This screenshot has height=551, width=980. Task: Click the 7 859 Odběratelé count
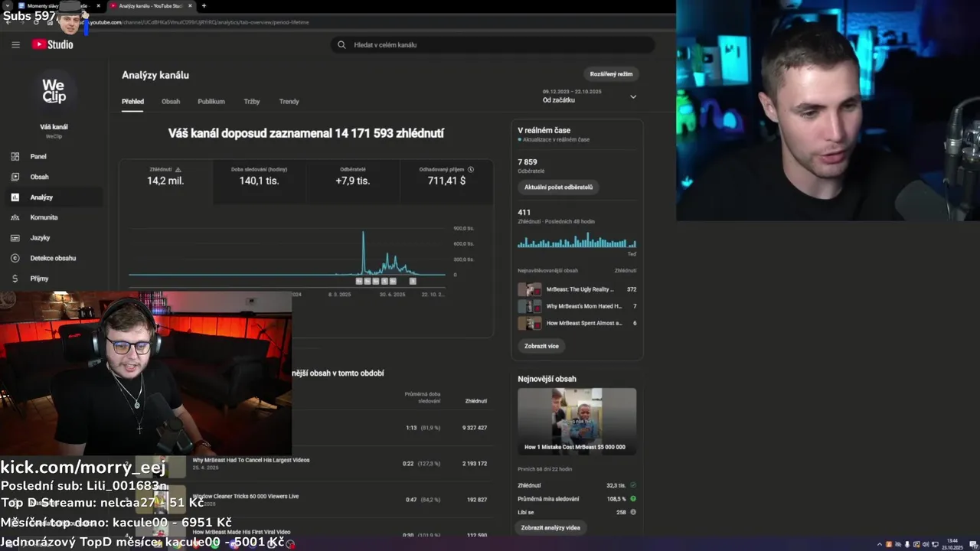(528, 162)
